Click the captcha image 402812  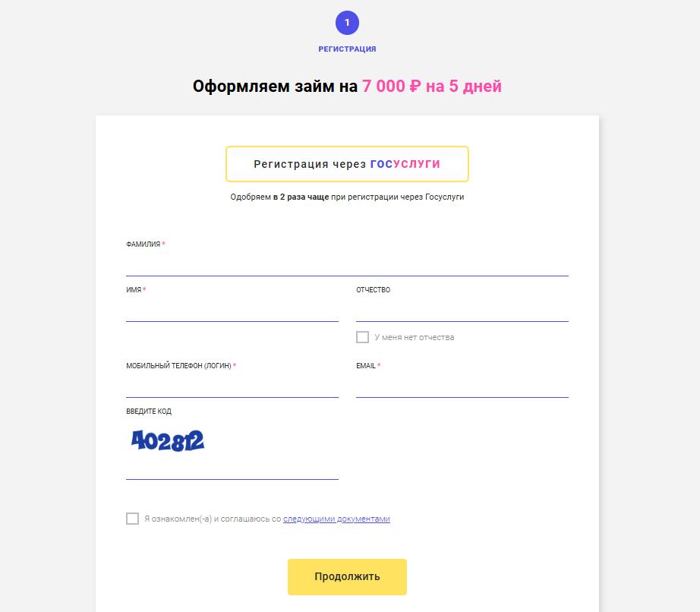click(x=168, y=440)
